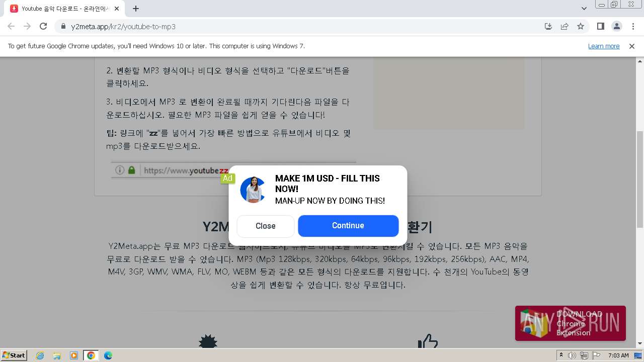The width and height of the screenshot is (644, 362).
Task: Select the Youtube 음악 다운로드 tab
Action: coord(65,9)
